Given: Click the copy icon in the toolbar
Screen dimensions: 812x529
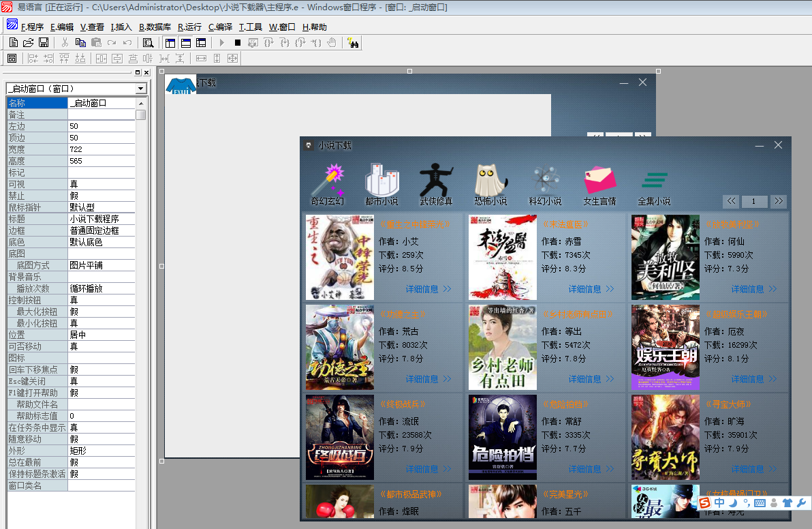Looking at the screenshot, I should pyautogui.click(x=80, y=42).
